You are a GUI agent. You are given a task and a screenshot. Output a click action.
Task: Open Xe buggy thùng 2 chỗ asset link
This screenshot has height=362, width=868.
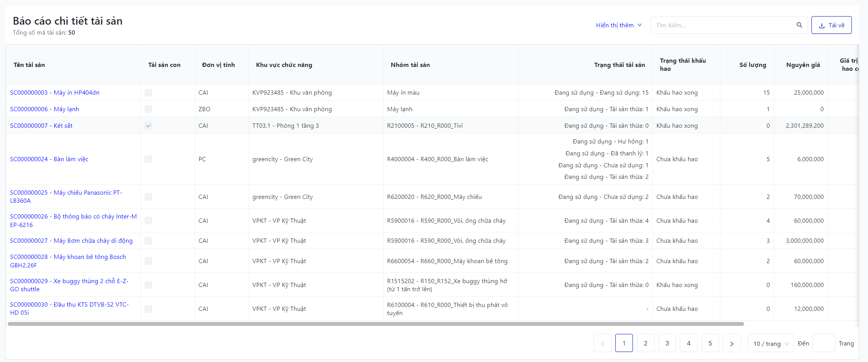pyautogui.click(x=69, y=285)
